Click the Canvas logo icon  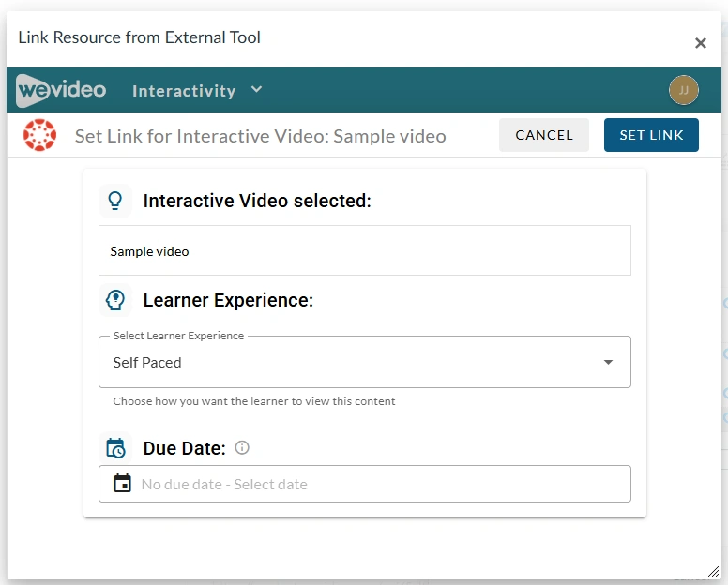click(x=40, y=135)
